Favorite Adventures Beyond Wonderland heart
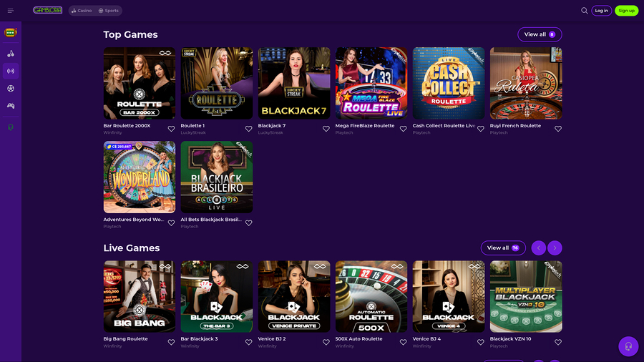This screenshot has width=644, height=362. point(171,223)
